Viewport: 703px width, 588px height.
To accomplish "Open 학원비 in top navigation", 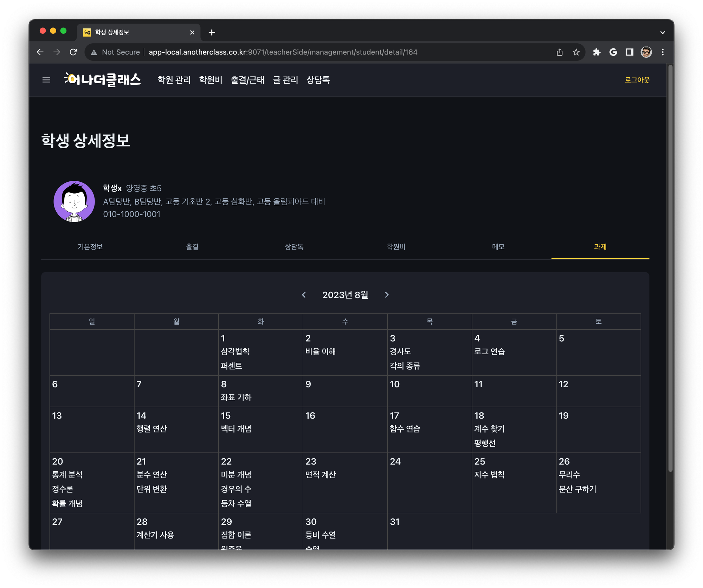I will click(211, 80).
